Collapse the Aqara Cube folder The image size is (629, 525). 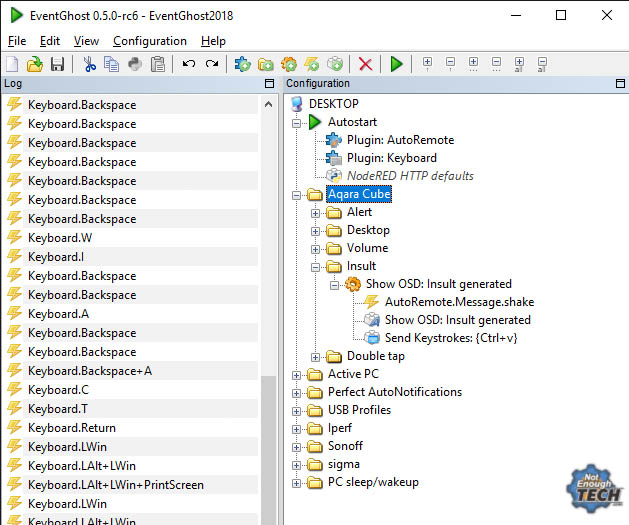coord(297,194)
